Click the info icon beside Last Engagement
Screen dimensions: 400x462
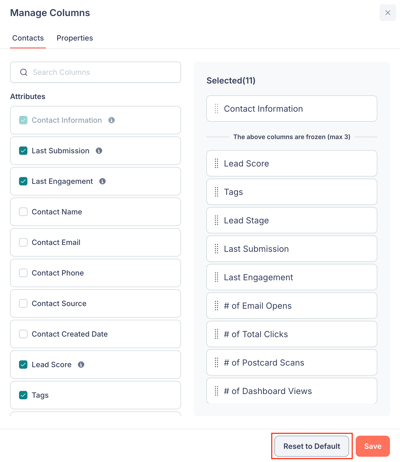click(102, 181)
